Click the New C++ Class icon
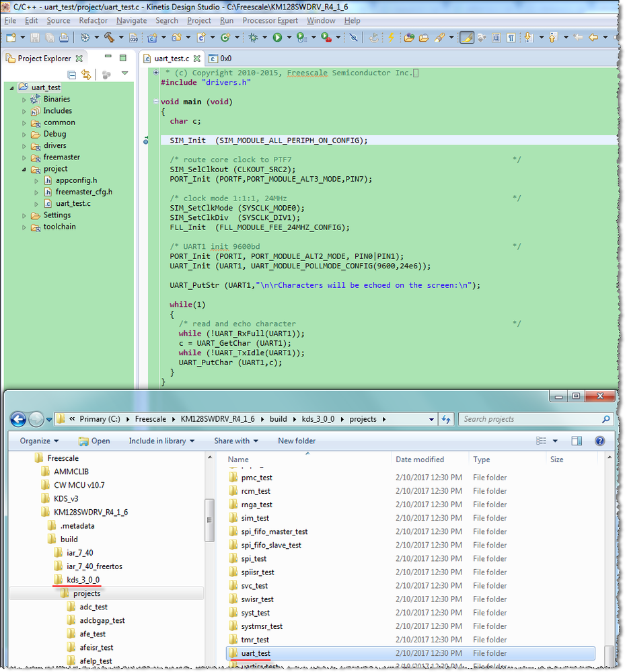 pos(225,38)
